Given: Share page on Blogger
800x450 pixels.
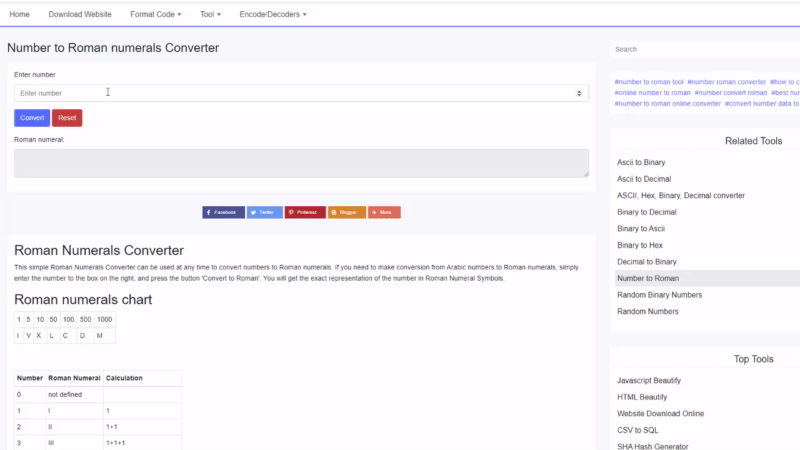Looking at the screenshot, I should point(346,212).
